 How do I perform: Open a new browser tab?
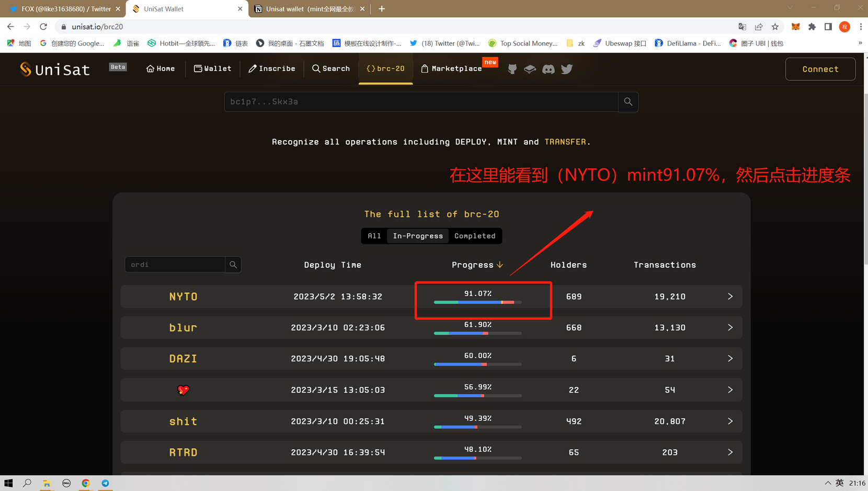pyautogui.click(x=382, y=9)
